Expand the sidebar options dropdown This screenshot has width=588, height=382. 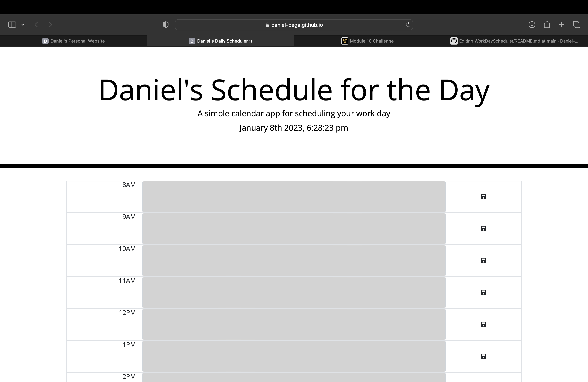click(23, 25)
